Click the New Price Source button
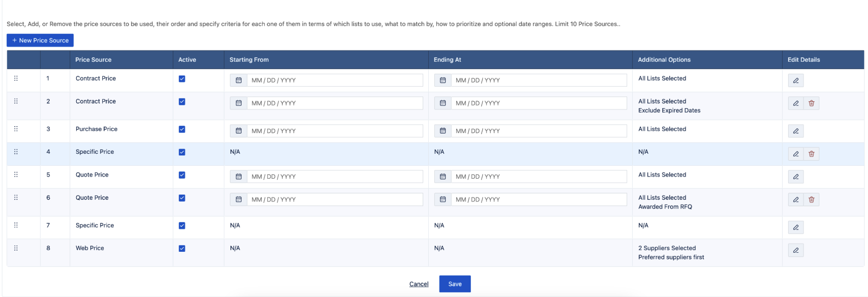The image size is (868, 297). pyautogui.click(x=40, y=40)
